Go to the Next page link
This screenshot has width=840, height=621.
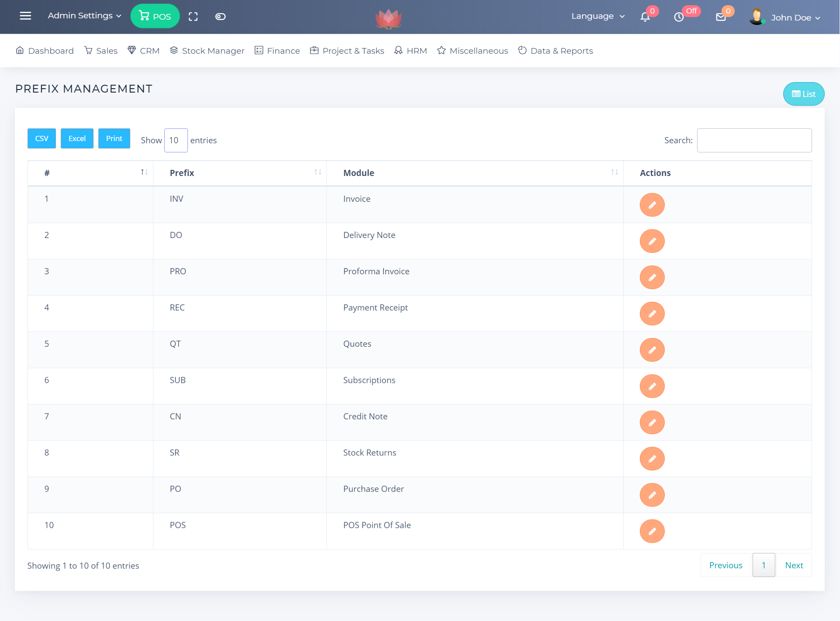794,565
